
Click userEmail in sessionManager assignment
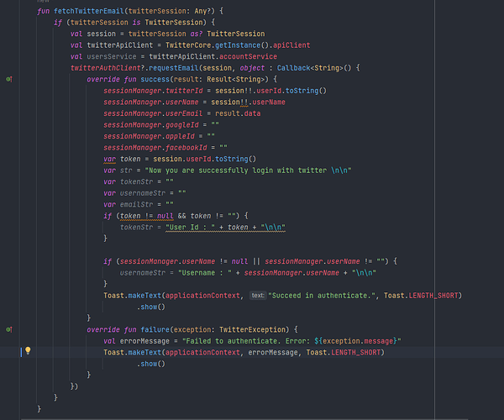click(184, 113)
